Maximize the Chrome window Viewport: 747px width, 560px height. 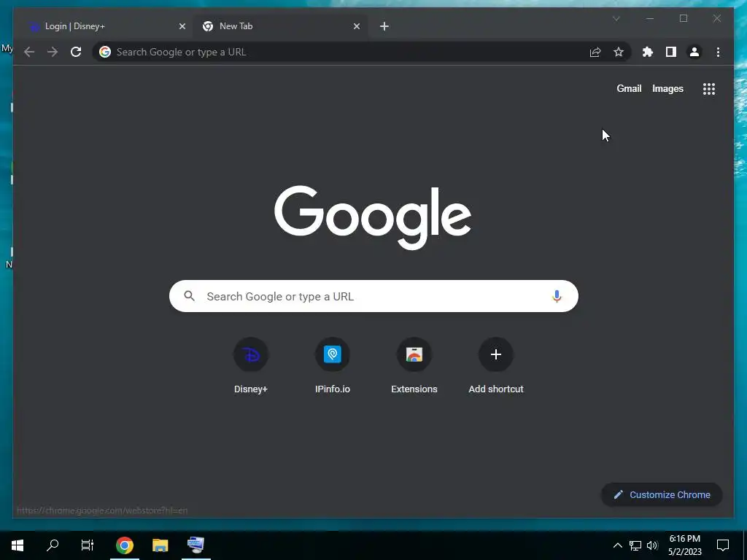point(683,18)
